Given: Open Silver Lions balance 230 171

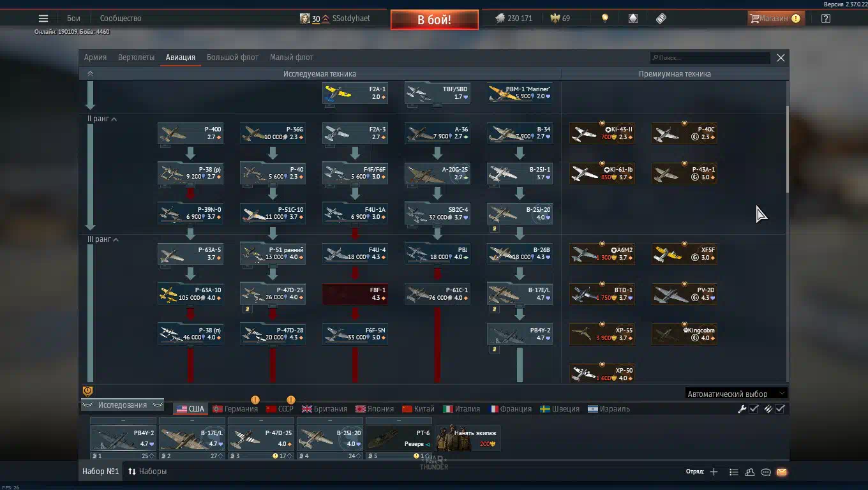Looking at the screenshot, I should point(514,19).
